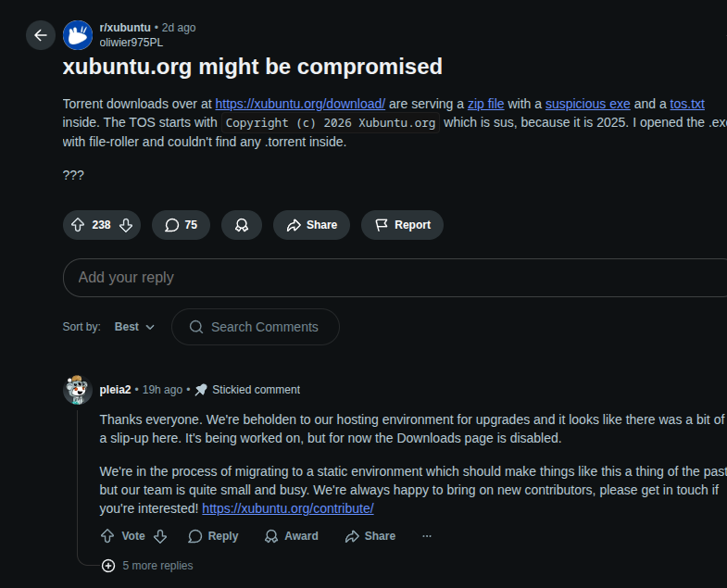Open the suspicious exe link
727x588 pixels.
tap(587, 104)
